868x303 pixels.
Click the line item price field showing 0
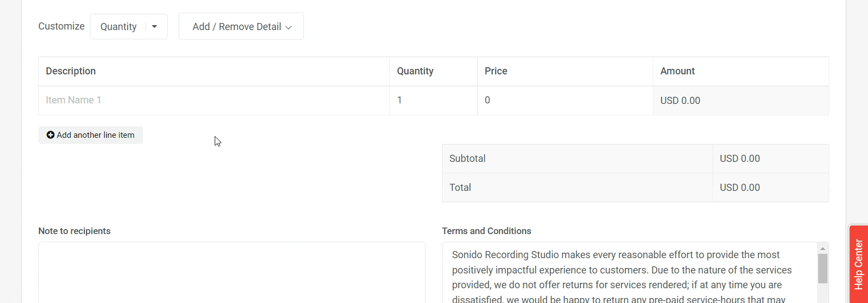pyautogui.click(x=564, y=101)
